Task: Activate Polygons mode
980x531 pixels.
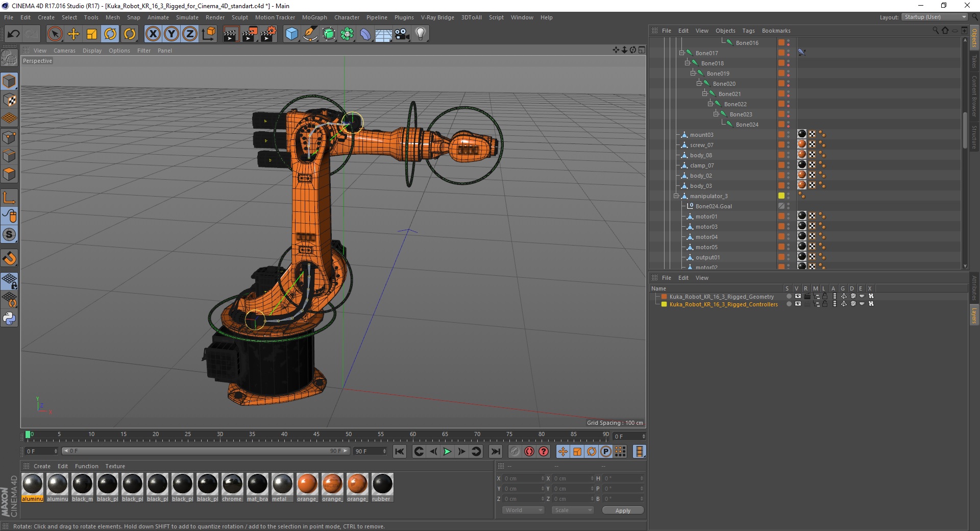Action: (9, 174)
